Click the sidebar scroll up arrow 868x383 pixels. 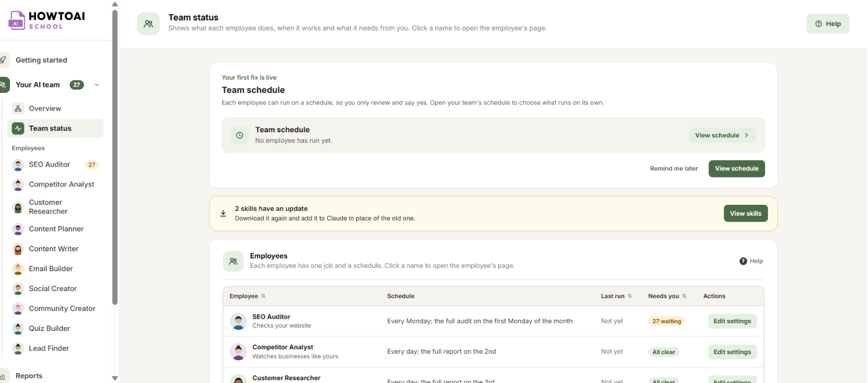tap(115, 4)
